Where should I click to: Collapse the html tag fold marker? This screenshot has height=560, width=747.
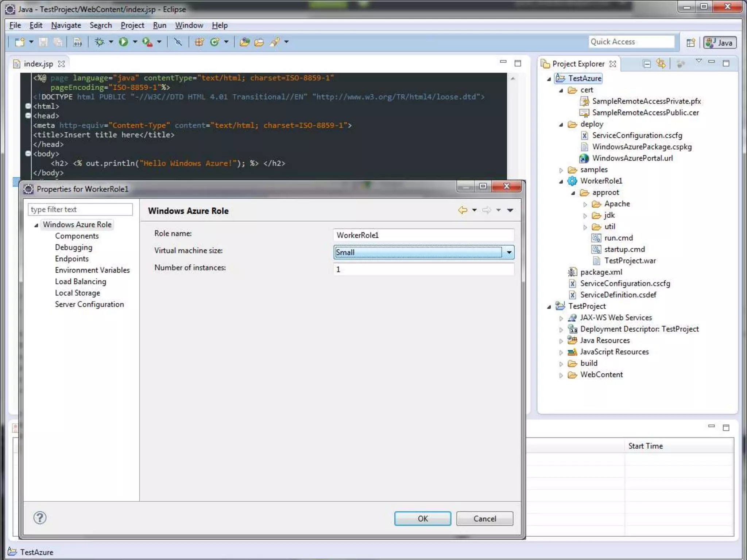(28, 106)
